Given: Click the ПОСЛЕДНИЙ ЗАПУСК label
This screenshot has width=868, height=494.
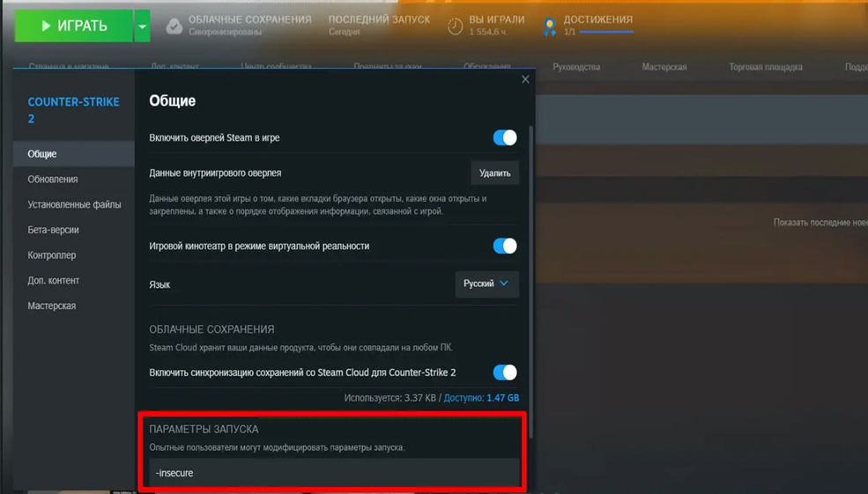Looking at the screenshot, I should (379, 20).
